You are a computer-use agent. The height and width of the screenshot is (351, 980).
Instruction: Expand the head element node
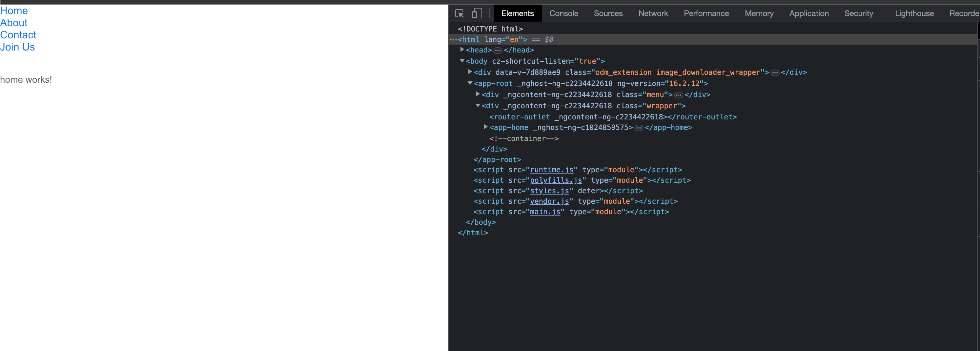[462, 50]
